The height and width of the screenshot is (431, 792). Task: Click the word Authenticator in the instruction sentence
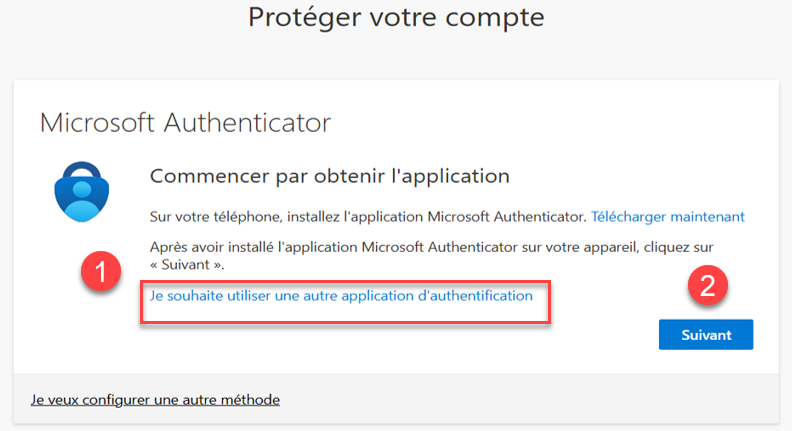point(539,217)
